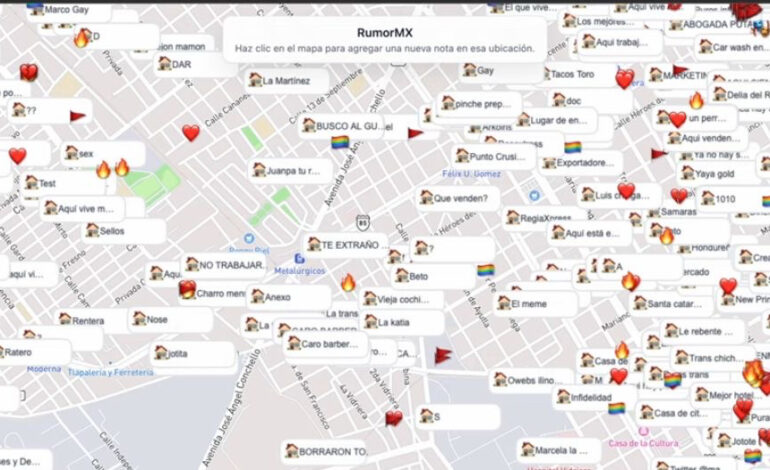Click the Félix U. Gómez station label
The height and width of the screenshot is (470, 770).
(x=471, y=174)
